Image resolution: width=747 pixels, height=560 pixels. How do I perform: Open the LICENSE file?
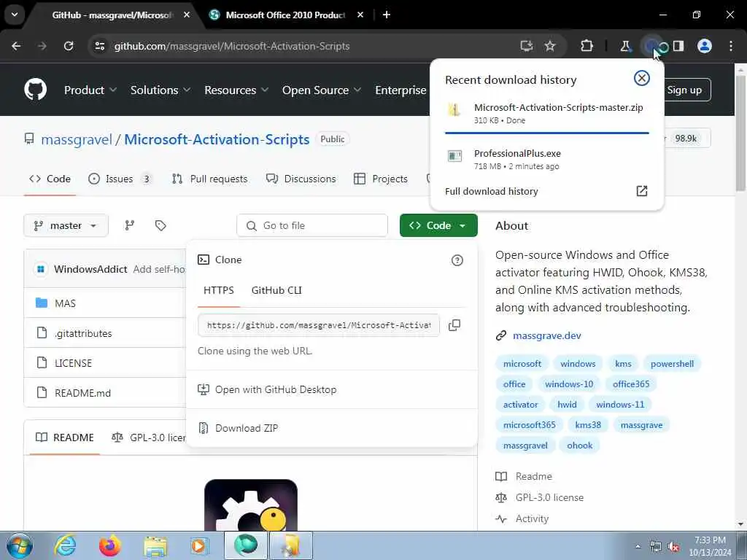(x=74, y=363)
